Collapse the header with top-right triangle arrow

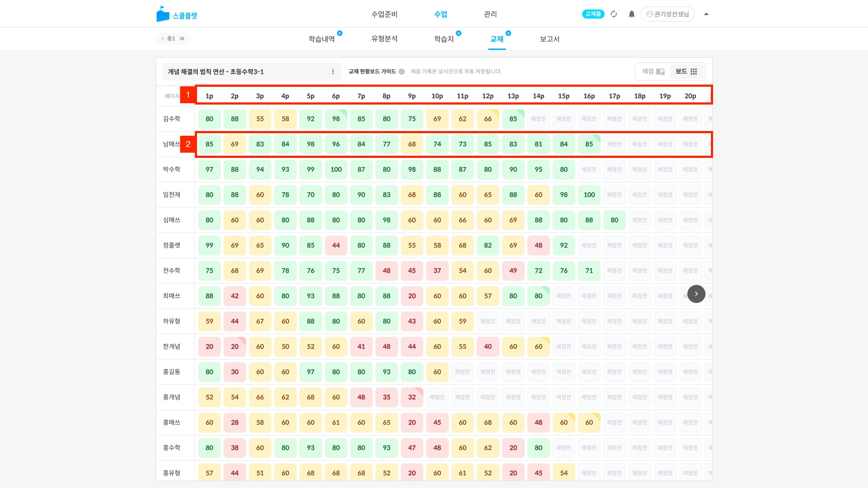(706, 14)
